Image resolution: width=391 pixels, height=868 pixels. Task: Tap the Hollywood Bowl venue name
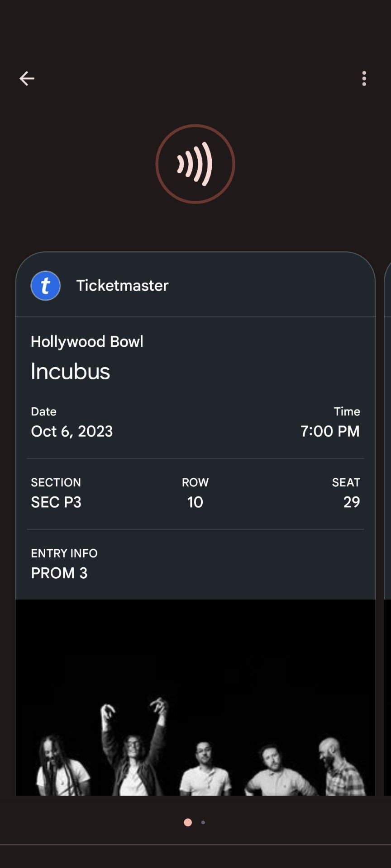coord(87,341)
